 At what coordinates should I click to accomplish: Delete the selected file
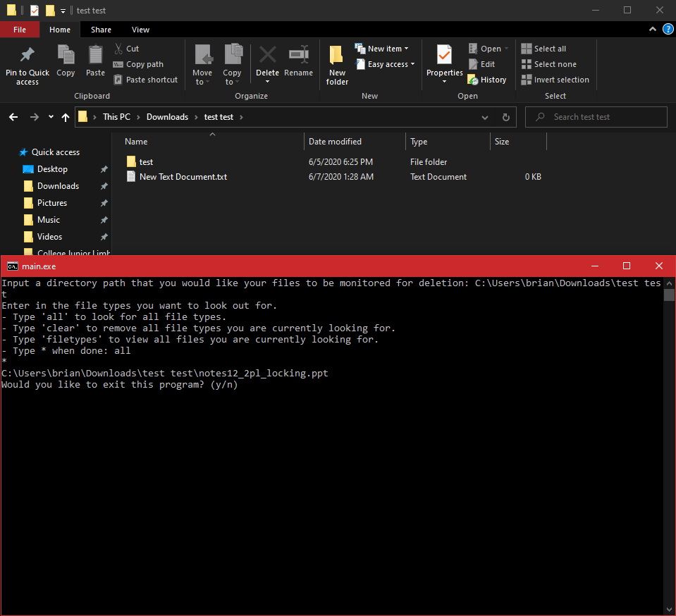point(267,62)
